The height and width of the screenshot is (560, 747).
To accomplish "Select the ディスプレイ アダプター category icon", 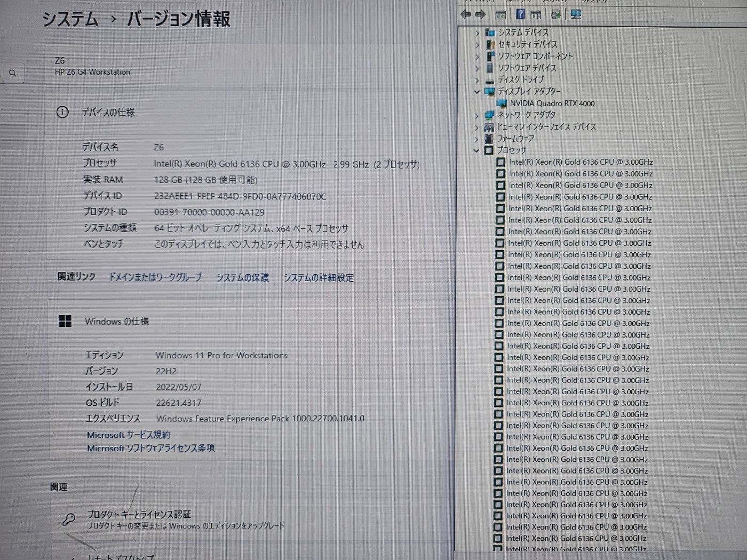I will click(x=489, y=92).
